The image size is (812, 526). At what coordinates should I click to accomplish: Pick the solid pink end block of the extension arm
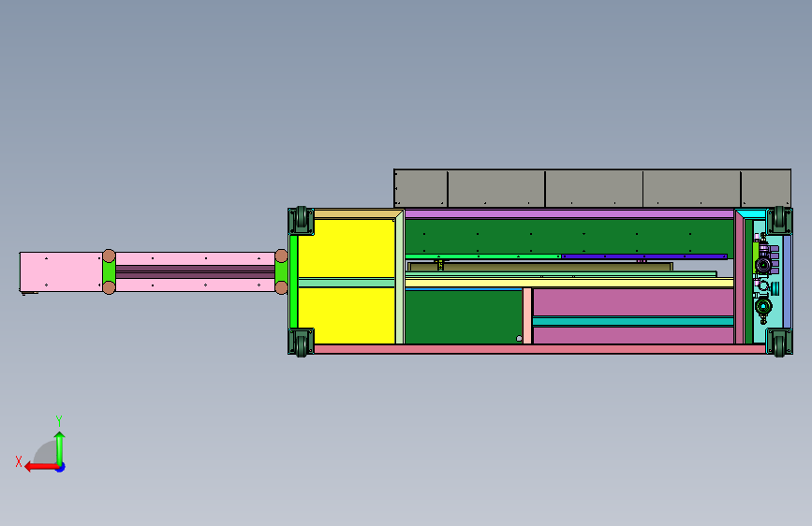tap(61, 271)
